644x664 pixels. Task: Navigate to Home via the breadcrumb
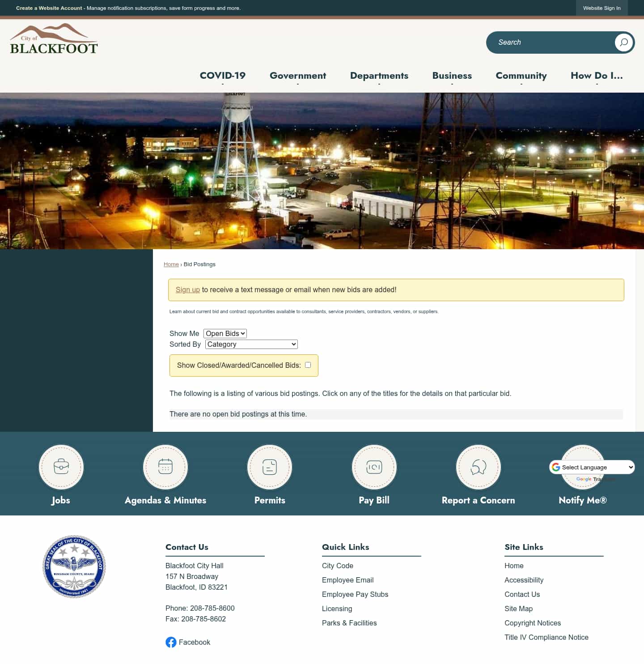[171, 264]
